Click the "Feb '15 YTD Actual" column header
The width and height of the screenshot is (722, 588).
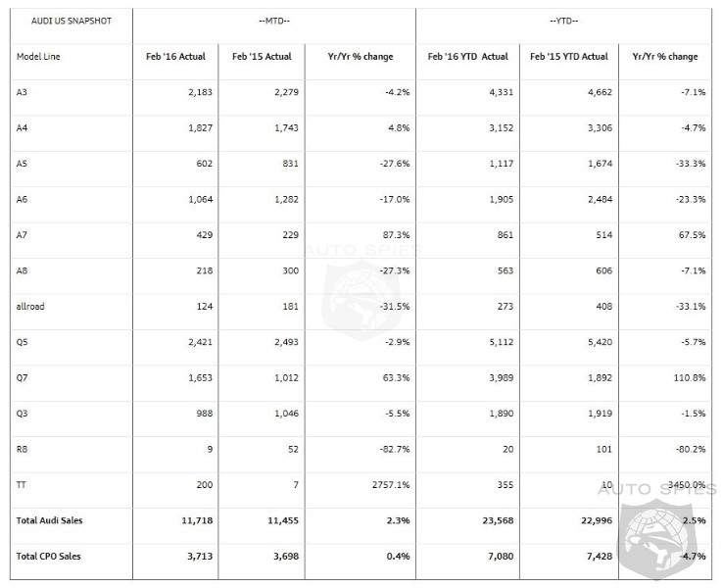click(x=568, y=57)
